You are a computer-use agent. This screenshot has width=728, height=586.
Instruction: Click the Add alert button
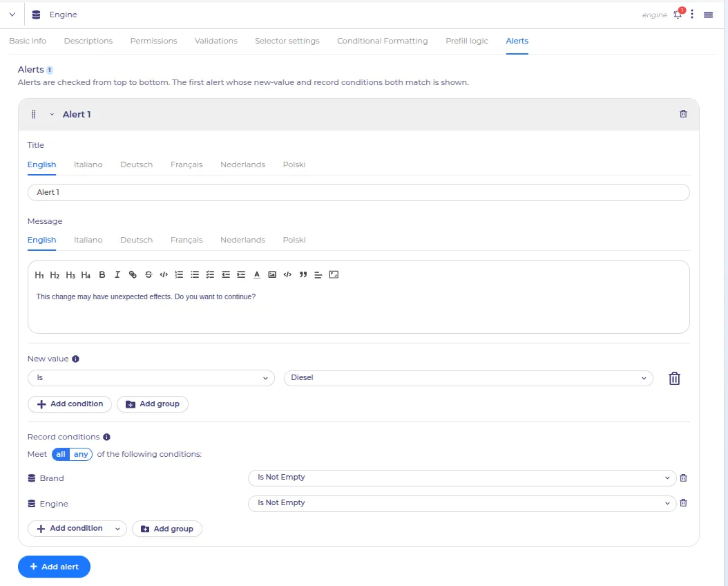55,567
